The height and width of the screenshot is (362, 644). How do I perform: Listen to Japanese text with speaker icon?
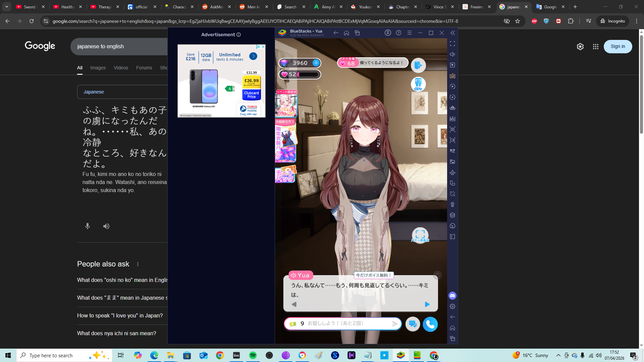point(106,226)
